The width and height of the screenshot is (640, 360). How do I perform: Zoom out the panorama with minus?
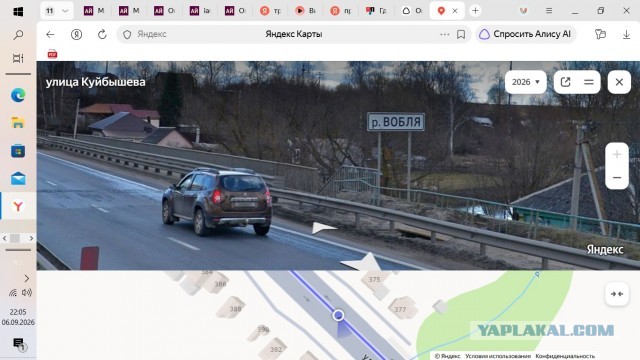(617, 178)
